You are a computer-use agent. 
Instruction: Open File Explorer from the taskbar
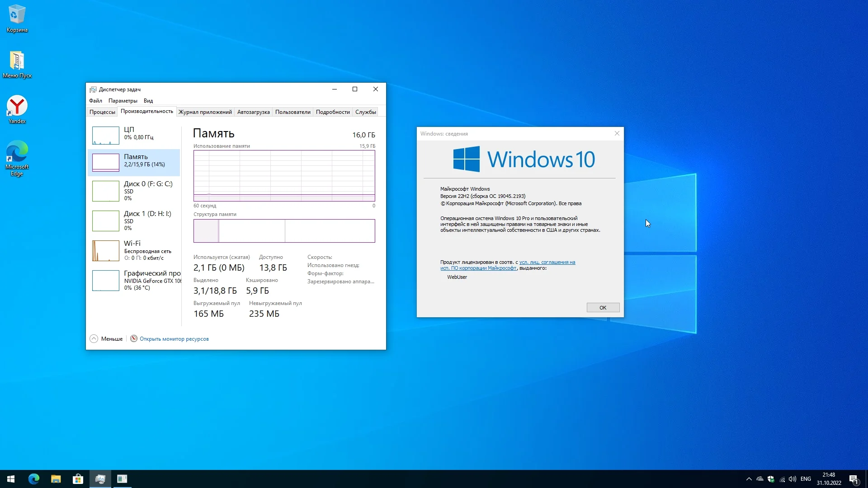click(x=56, y=479)
